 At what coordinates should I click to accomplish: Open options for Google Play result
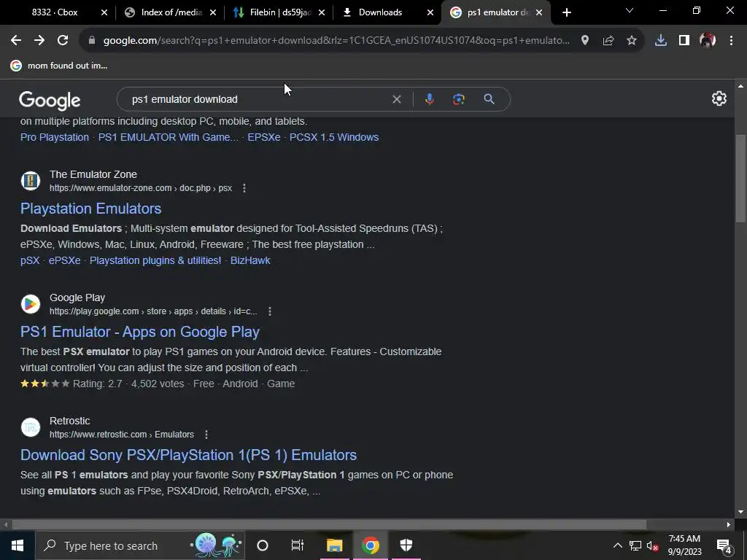270,311
